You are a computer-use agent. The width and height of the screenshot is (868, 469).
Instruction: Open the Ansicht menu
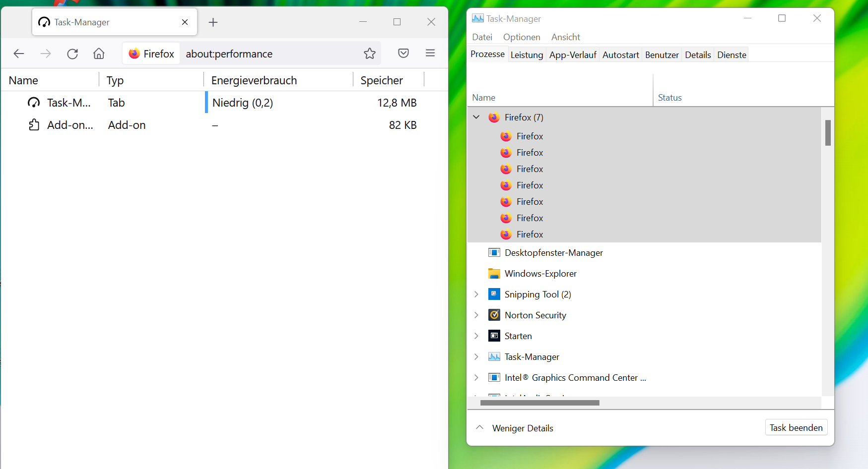tap(565, 37)
